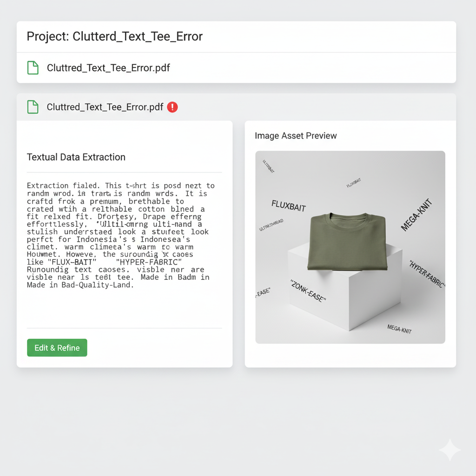Click the Project: Clutterd_Text_Tee_Error title
The width and height of the screenshot is (476, 476).
114,36
